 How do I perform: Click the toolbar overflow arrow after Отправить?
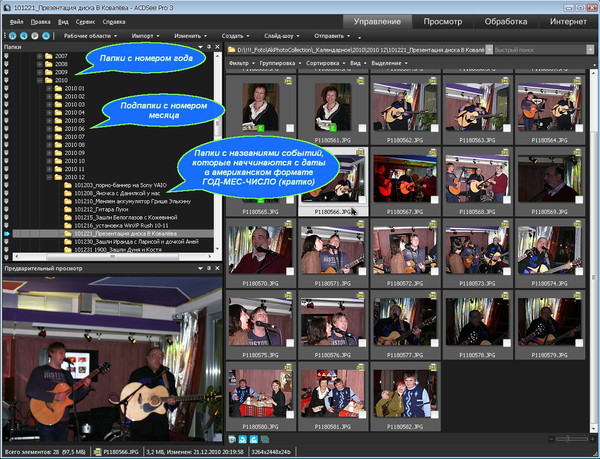click(x=359, y=37)
